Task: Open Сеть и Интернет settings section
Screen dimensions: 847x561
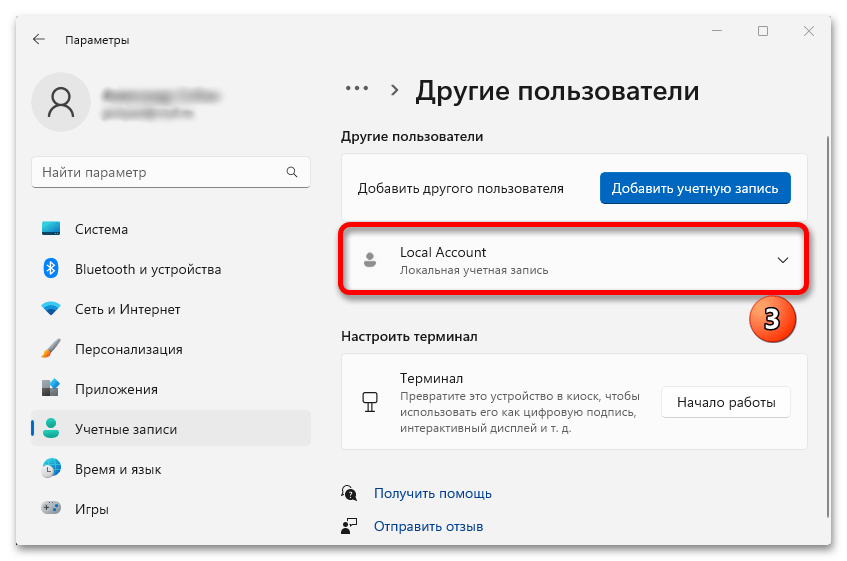Action: tap(127, 309)
